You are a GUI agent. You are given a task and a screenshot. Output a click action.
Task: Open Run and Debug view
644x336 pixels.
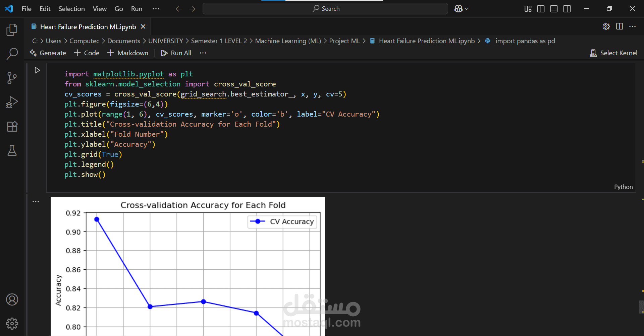12,102
